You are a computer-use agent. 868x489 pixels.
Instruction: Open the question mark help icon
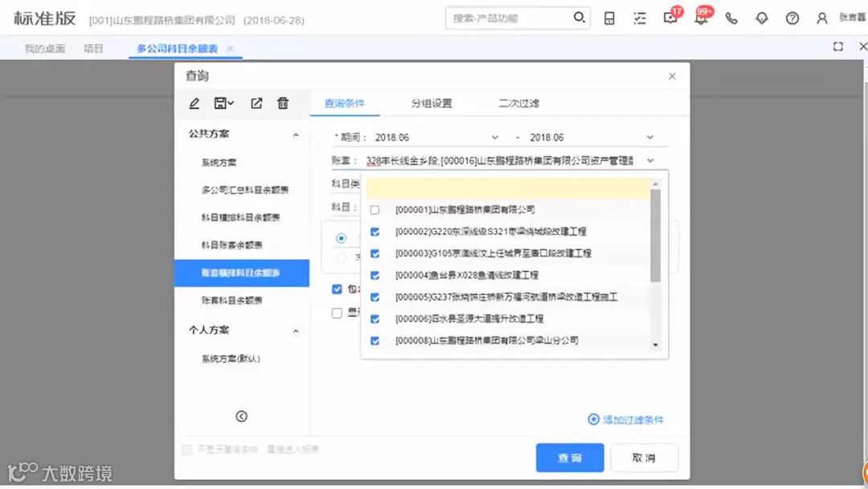tap(792, 18)
